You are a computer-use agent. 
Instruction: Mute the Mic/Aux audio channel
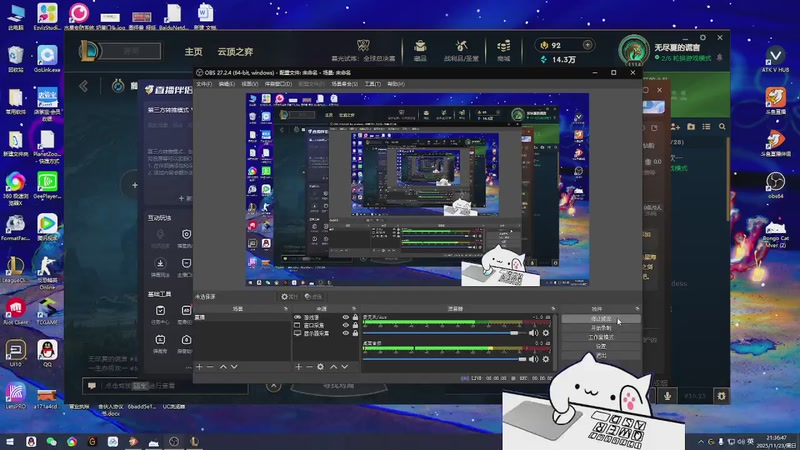(534, 333)
